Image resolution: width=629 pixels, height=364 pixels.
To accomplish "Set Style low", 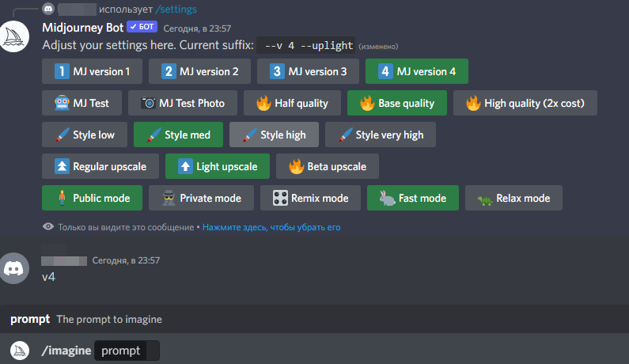I will pyautogui.click(x=85, y=135).
